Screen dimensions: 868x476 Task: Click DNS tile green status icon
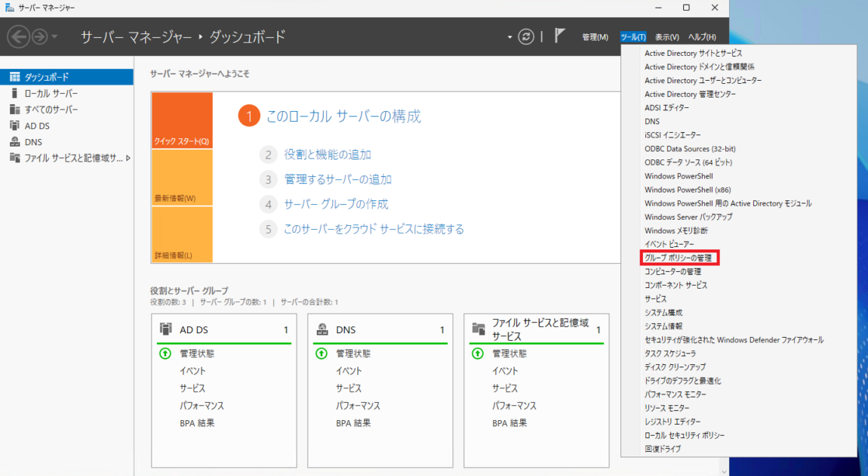tap(321, 353)
